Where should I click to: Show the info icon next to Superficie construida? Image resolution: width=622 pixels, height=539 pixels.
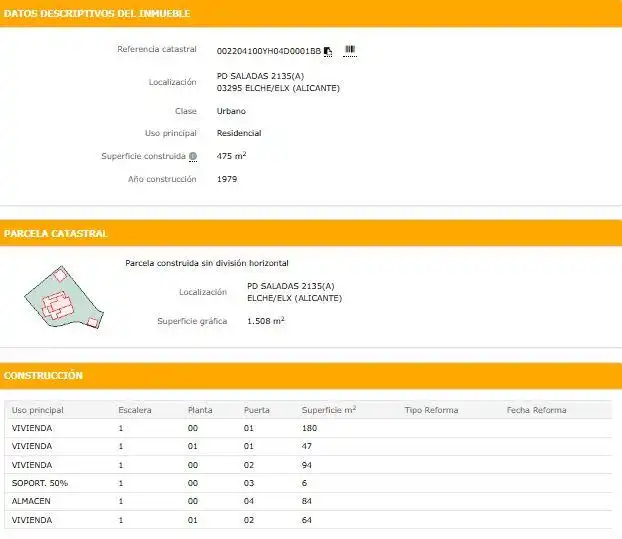coord(193,156)
